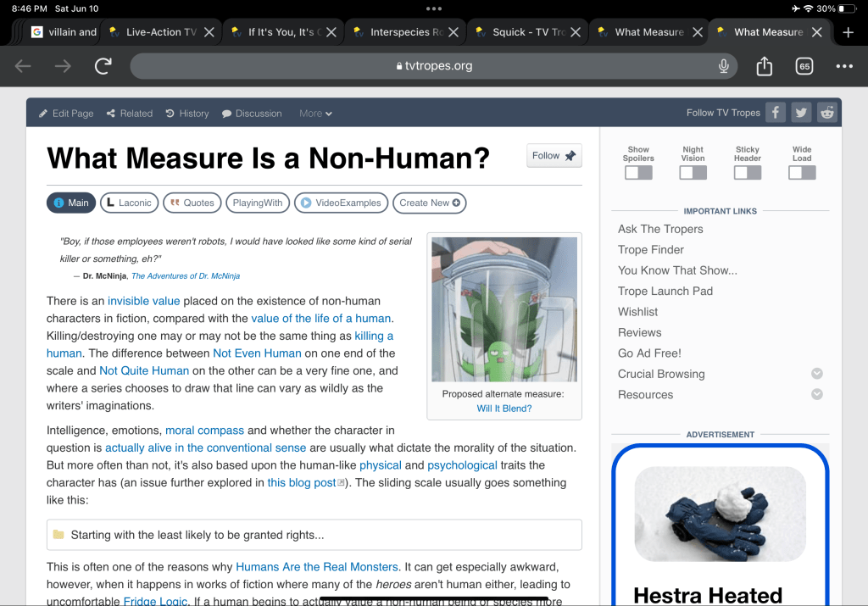
Task: Click the blender image thumbnail
Action: click(x=504, y=309)
